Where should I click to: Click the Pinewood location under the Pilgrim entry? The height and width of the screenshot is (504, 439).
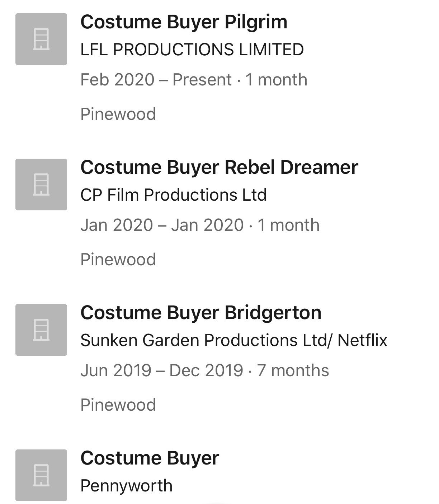118,114
